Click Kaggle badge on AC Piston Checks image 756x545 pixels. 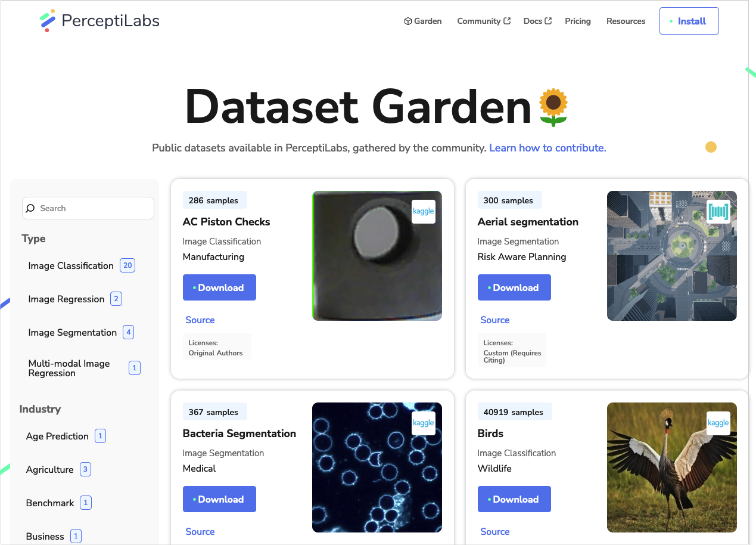pos(424,212)
